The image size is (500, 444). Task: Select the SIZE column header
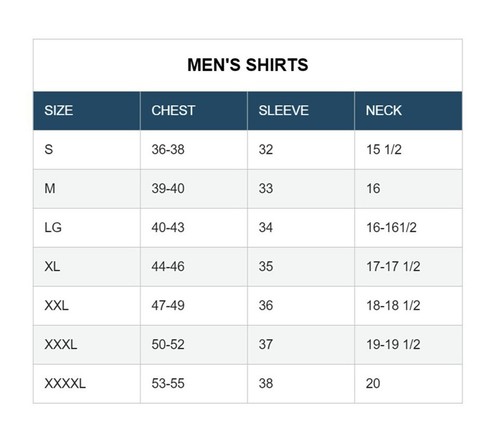point(87,111)
